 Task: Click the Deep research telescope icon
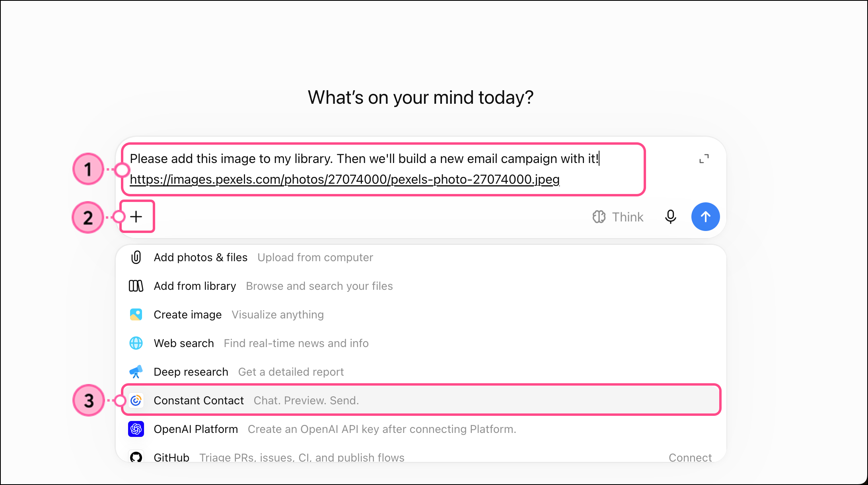pos(136,372)
